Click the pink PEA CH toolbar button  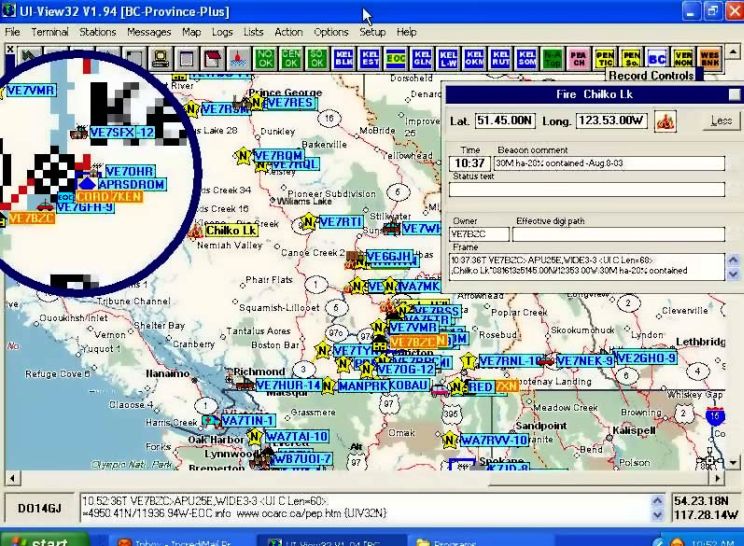click(x=578, y=59)
